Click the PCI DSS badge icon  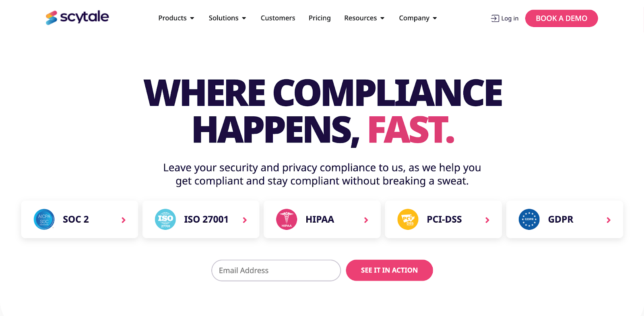click(408, 219)
